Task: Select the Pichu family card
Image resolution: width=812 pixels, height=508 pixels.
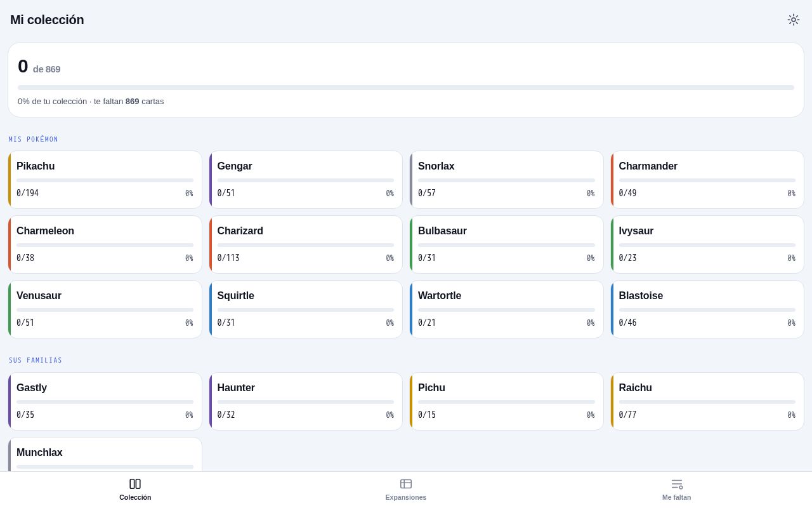Action: coord(506,401)
